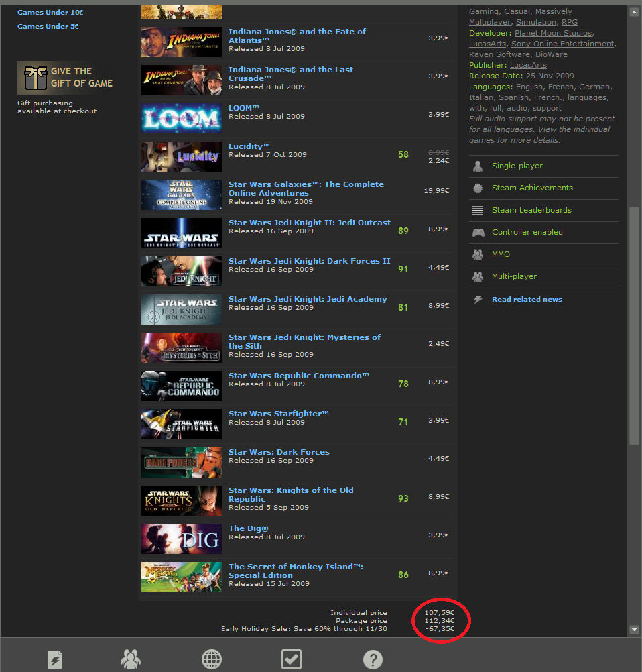Open Sony Online Entertainment developer link
The image size is (642, 672).
562,44
